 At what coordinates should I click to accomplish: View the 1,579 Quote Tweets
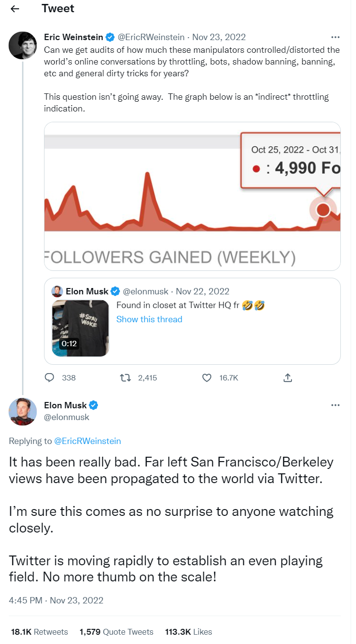click(116, 632)
